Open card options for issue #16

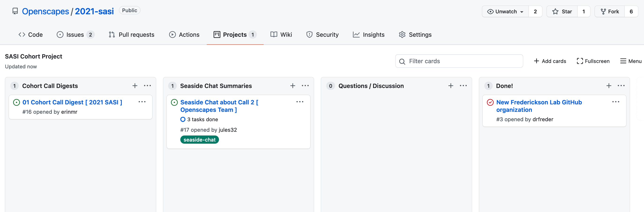point(142,102)
